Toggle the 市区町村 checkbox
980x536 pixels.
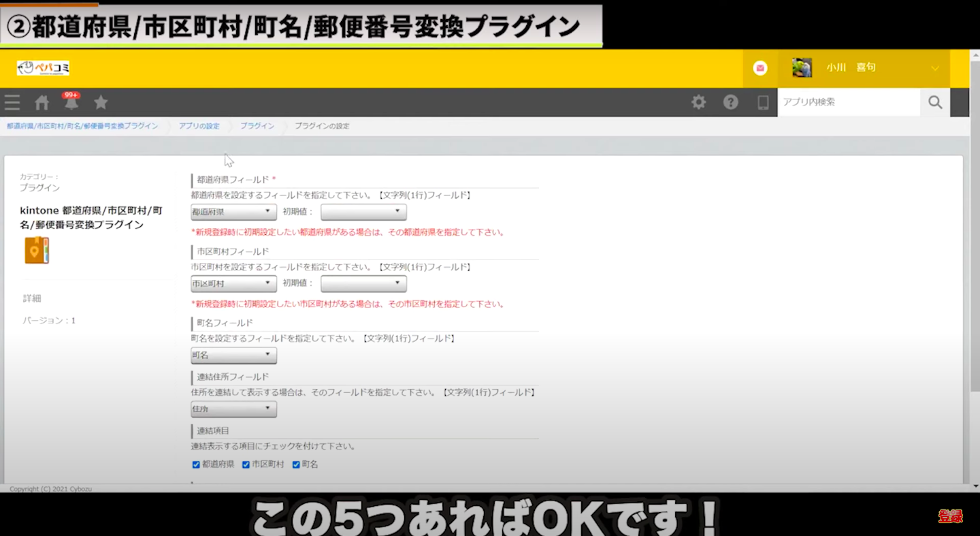click(246, 464)
